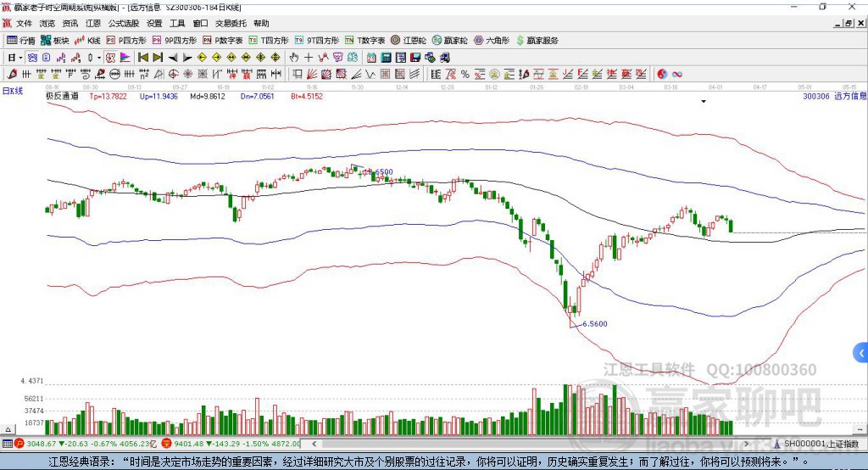This screenshot has height=470, width=868.
Task: Open the 工具 menu
Action: click(x=177, y=23)
